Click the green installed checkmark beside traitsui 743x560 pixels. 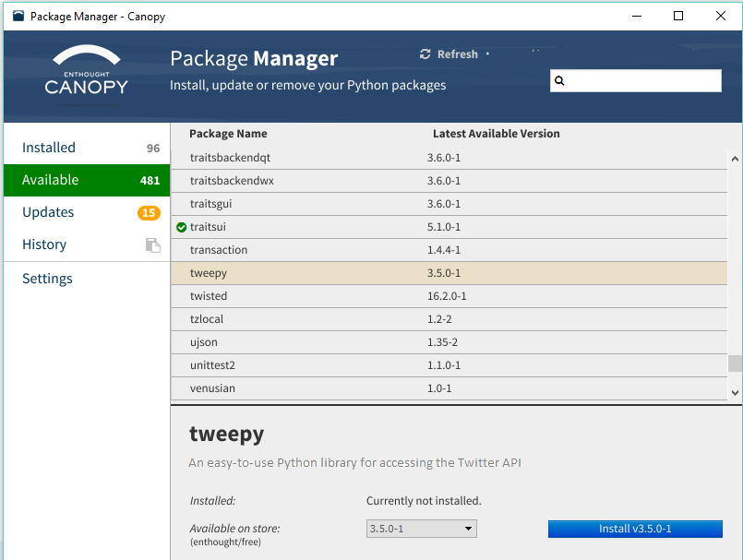tap(181, 227)
